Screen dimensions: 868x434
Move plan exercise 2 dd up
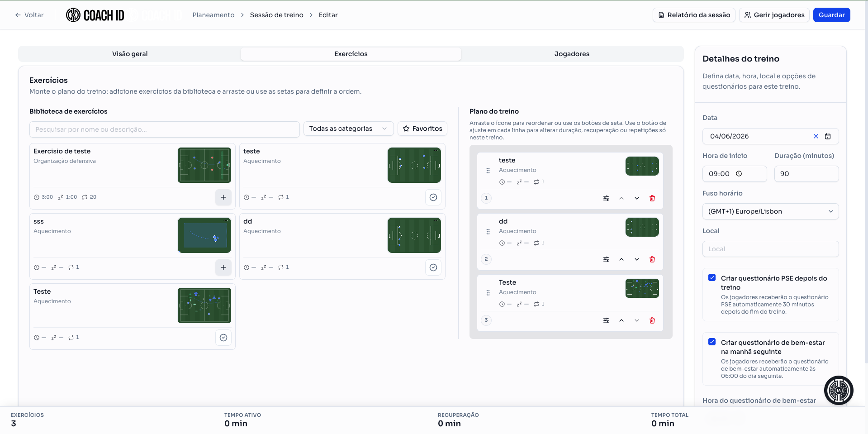(621, 259)
